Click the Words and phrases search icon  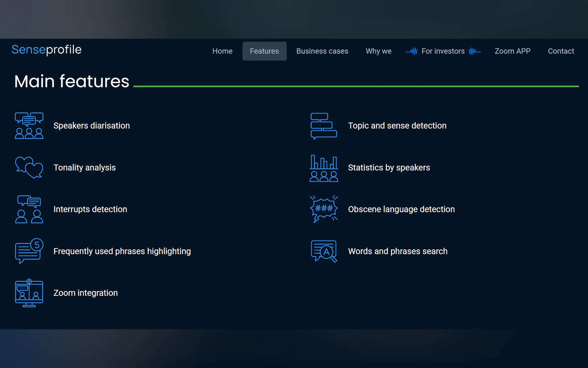(x=324, y=251)
